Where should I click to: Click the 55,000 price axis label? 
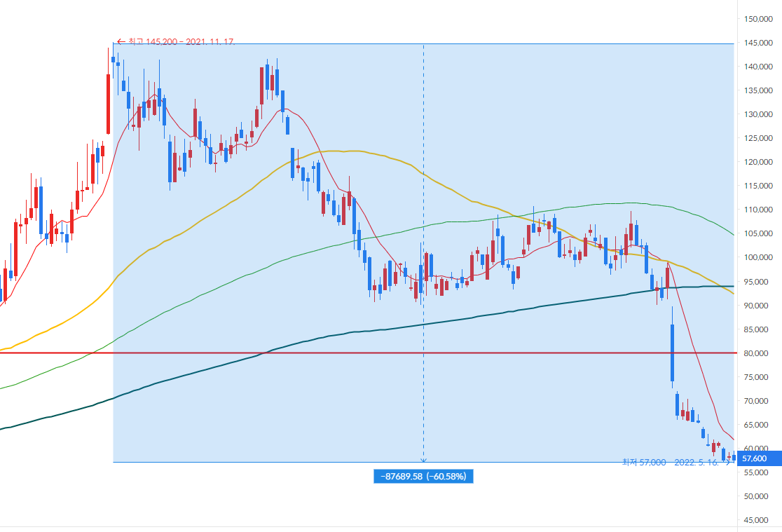[x=756, y=472]
